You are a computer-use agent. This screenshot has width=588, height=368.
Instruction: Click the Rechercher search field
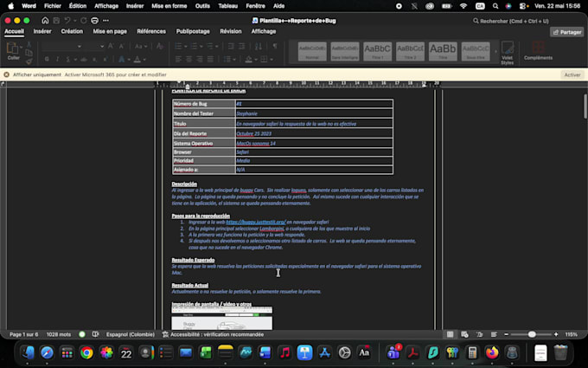[x=511, y=21]
